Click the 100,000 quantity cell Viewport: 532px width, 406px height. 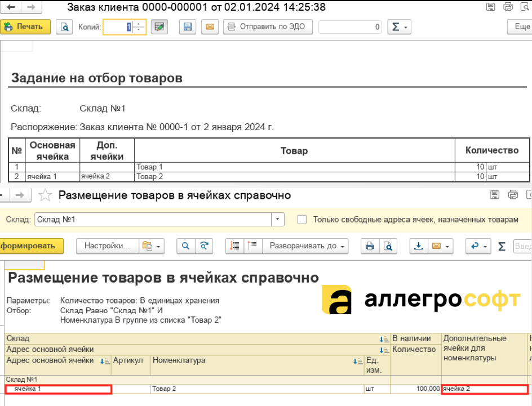coord(416,389)
